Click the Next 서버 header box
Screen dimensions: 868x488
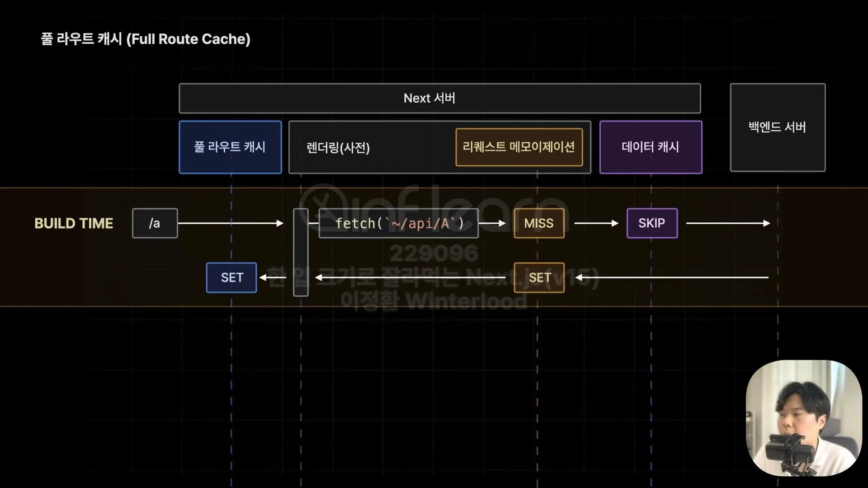pyautogui.click(x=440, y=98)
